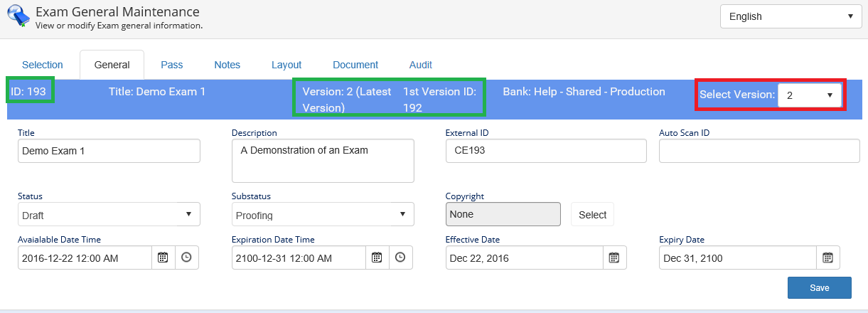Expand the Status dropdown showing Draft
The image size is (868, 313).
point(109,214)
